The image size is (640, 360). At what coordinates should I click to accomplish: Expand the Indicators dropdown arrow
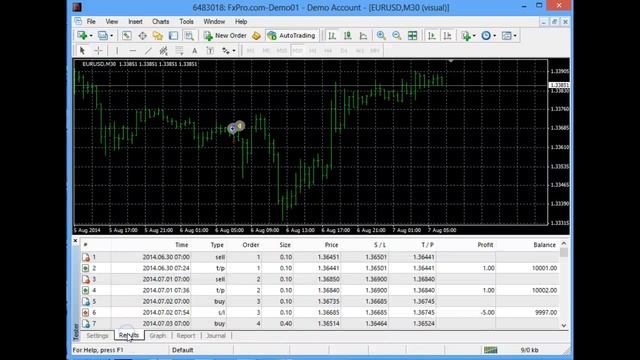coord(474,36)
